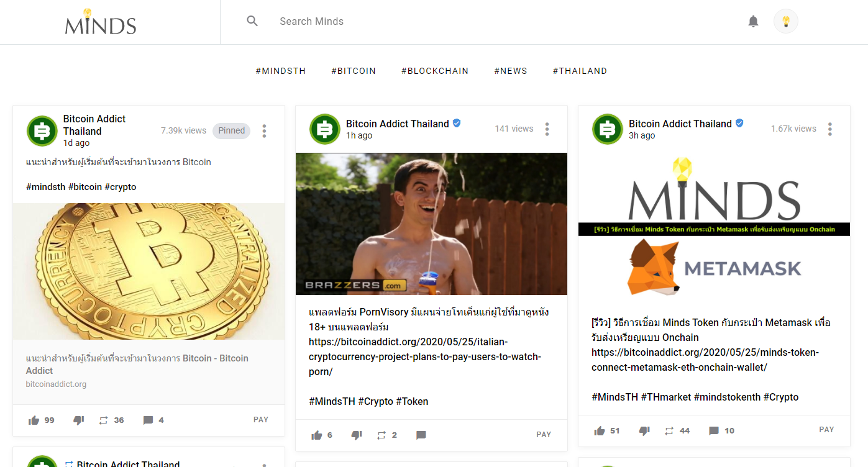This screenshot has width=868, height=467.
Task: Click the search magnifier icon
Action: 252,21
